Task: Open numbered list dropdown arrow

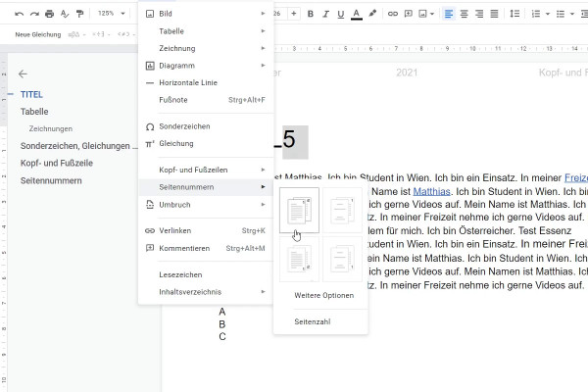Action: coord(548,14)
